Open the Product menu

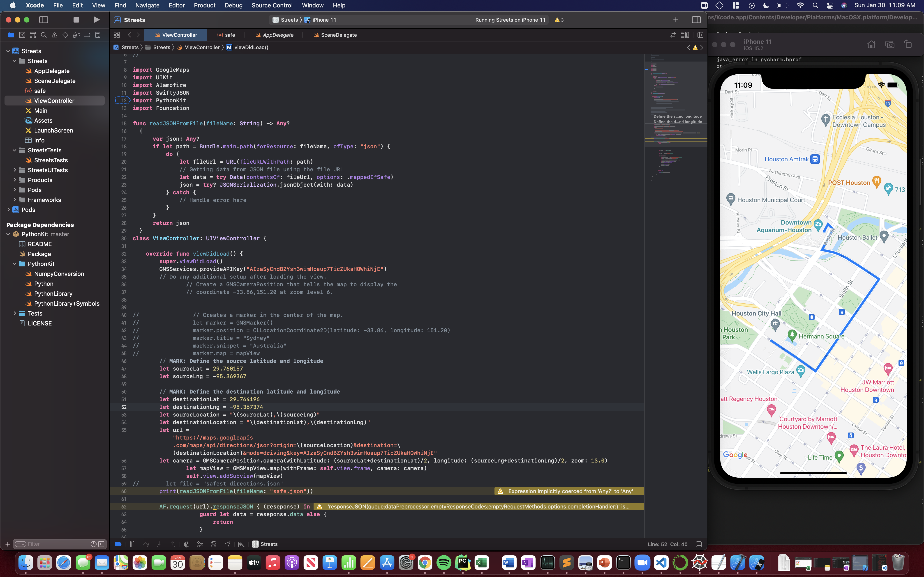(204, 5)
